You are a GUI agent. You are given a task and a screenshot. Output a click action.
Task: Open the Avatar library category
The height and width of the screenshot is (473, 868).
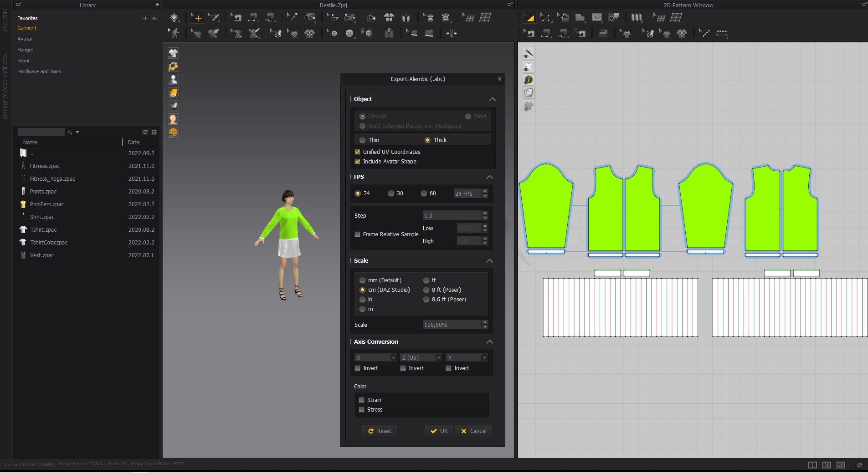(x=25, y=39)
